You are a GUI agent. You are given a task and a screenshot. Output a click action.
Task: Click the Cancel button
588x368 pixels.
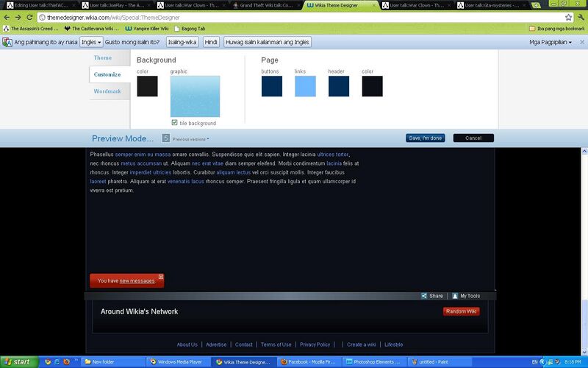(473, 138)
